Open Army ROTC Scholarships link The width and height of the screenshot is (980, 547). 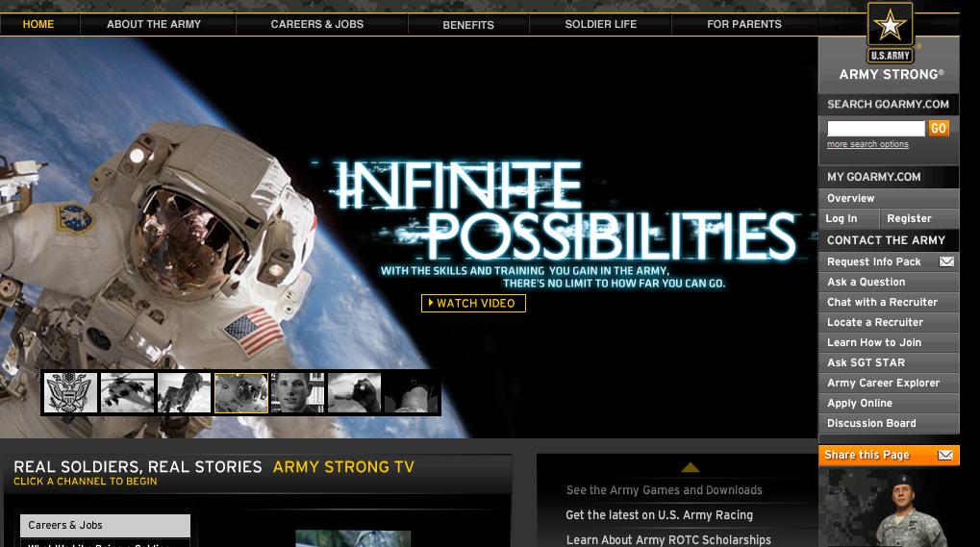coord(668,539)
